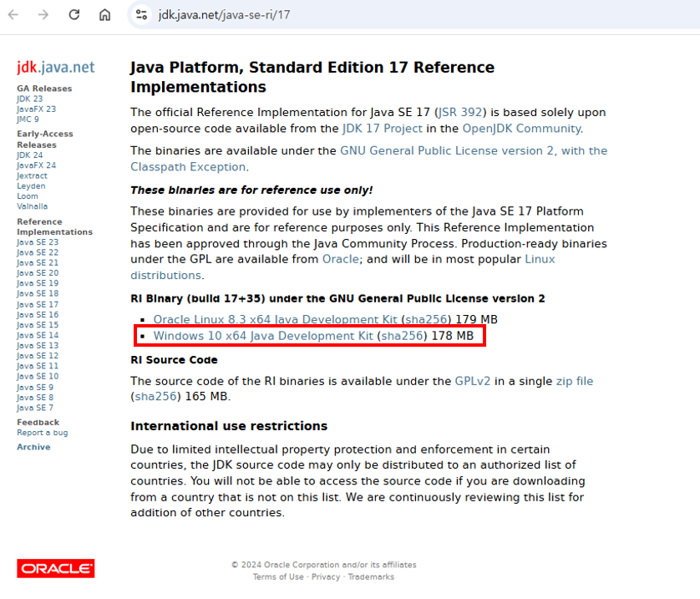
Task: Select Java SE 9 reference implementation
Action: (35, 387)
